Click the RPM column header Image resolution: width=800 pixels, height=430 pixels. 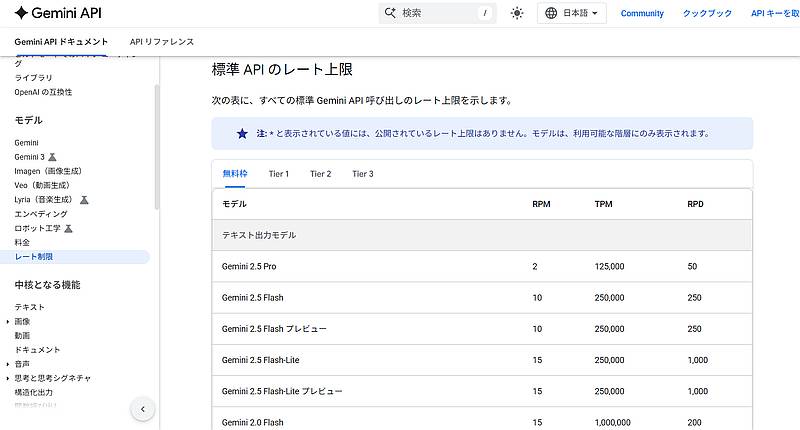(x=541, y=204)
